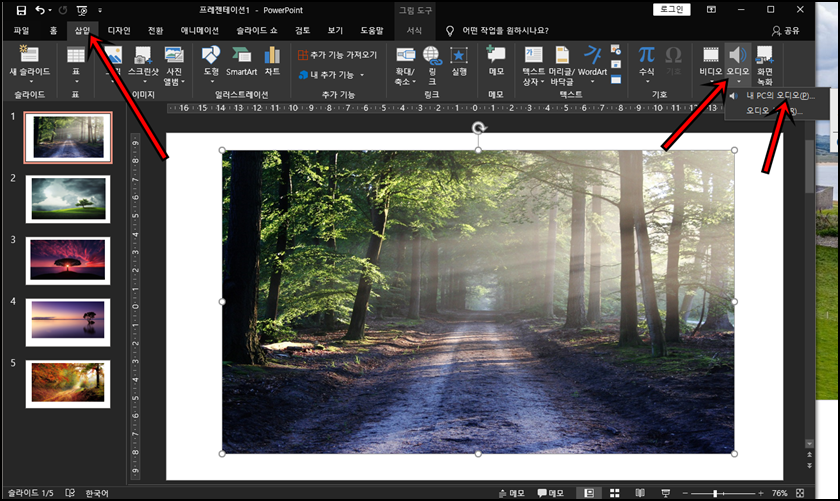Click 추가 기능 가져오기 button

coord(338,55)
